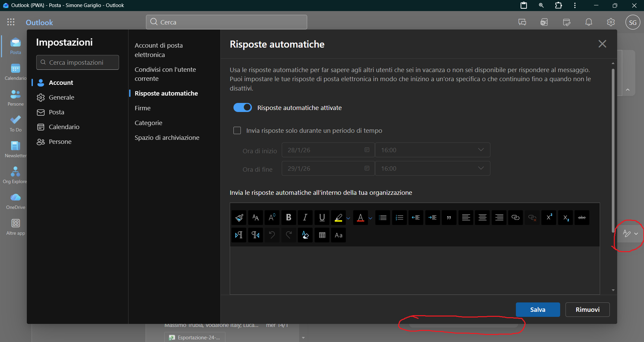Open the highlight color dropdown arrow
This screenshot has width=644, height=342.
point(348,218)
